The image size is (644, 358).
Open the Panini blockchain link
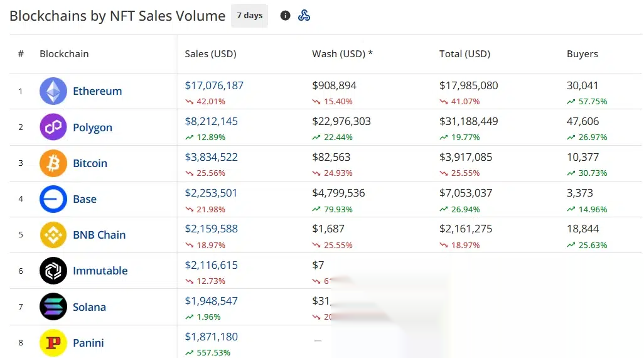pyautogui.click(x=89, y=343)
